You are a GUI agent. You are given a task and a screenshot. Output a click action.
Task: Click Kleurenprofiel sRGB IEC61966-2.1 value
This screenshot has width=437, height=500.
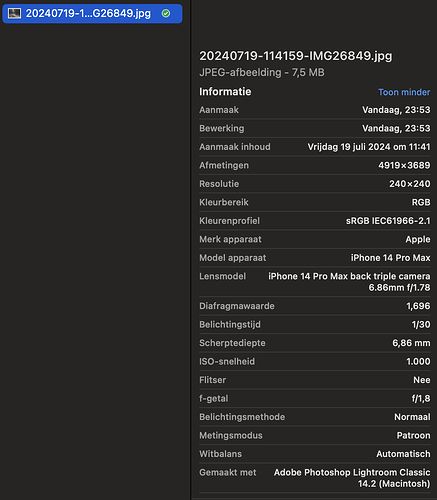click(x=388, y=221)
